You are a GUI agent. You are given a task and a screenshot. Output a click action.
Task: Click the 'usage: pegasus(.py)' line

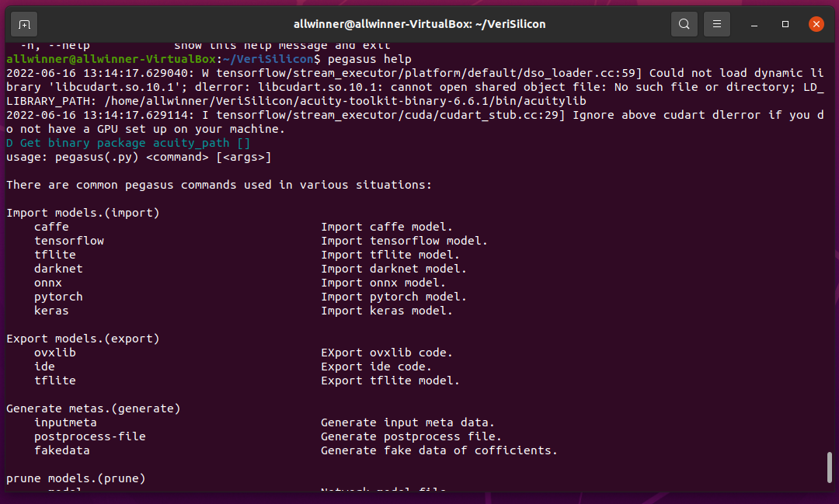(x=138, y=158)
